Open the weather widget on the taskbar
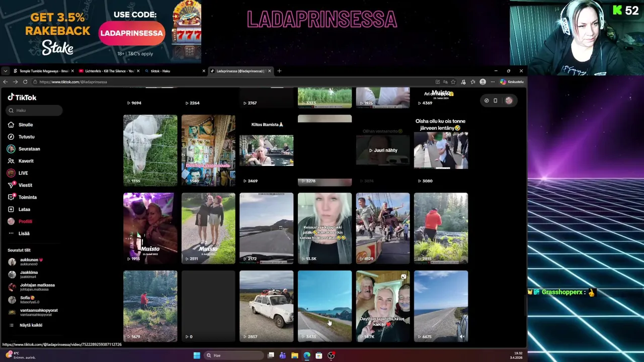Image resolution: width=644 pixels, height=362 pixels. pyautogui.click(x=20, y=355)
